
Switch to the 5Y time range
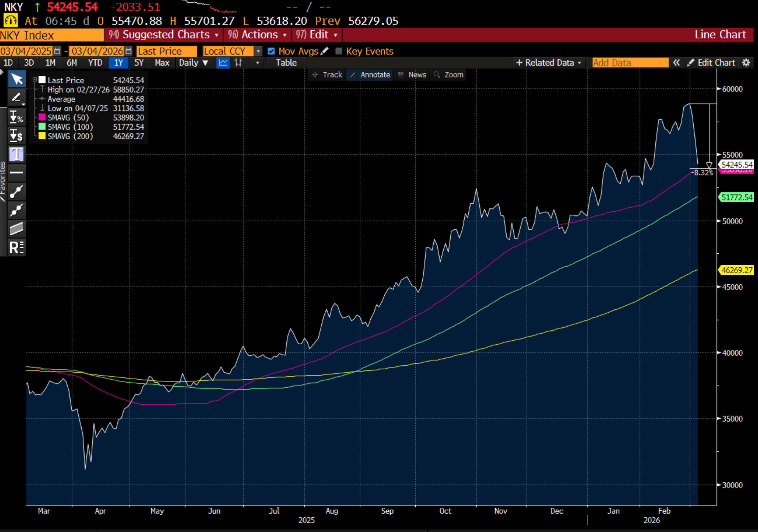coord(139,63)
